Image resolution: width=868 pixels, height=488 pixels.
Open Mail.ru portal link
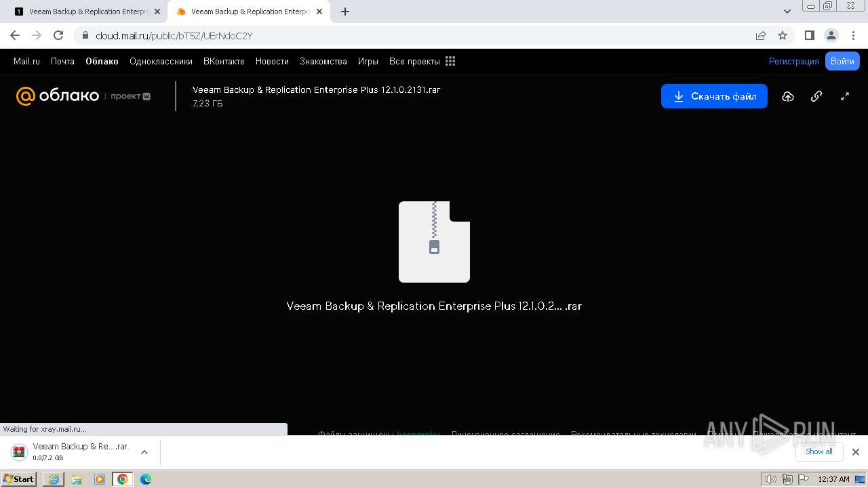pos(26,61)
